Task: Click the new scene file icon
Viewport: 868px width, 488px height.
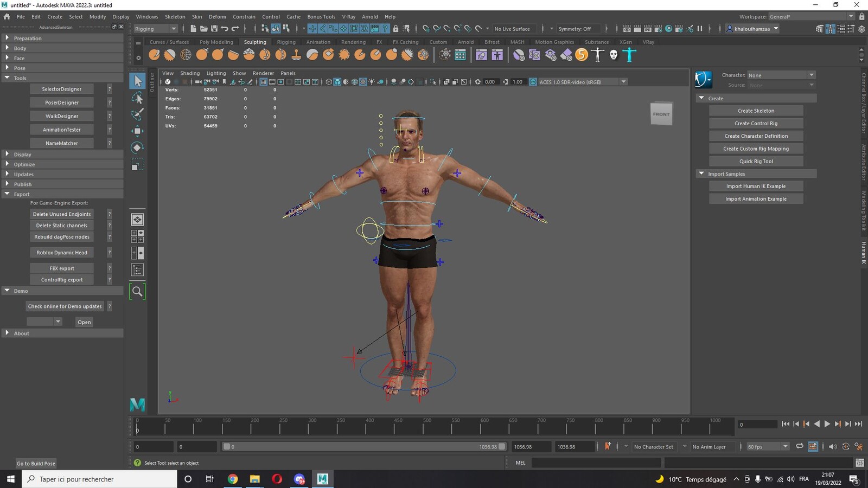Action: point(193,29)
